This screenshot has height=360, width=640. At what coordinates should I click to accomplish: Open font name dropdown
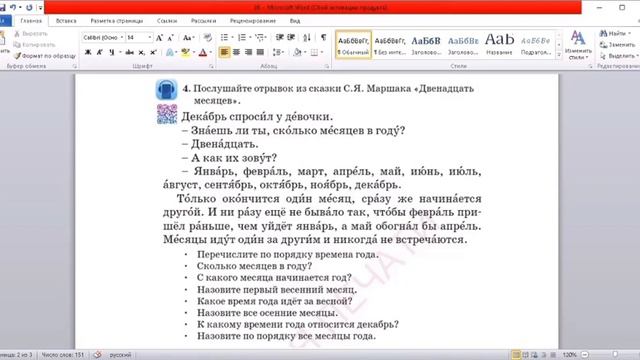122,38
